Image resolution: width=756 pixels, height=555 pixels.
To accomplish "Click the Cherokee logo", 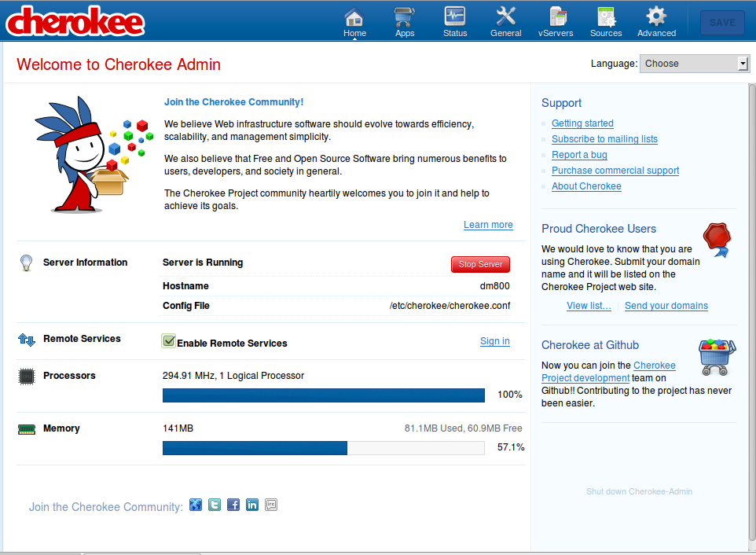I will (75, 21).
